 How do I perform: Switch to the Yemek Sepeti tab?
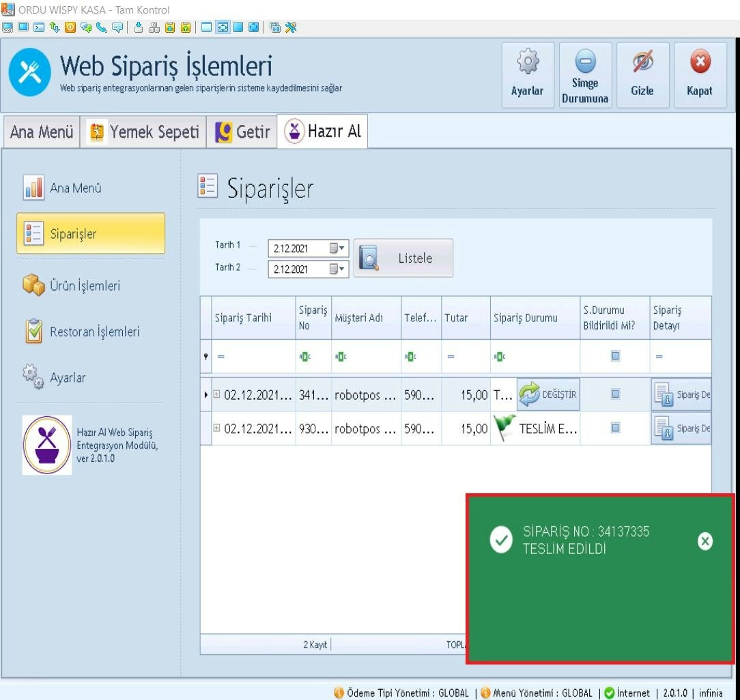(143, 132)
